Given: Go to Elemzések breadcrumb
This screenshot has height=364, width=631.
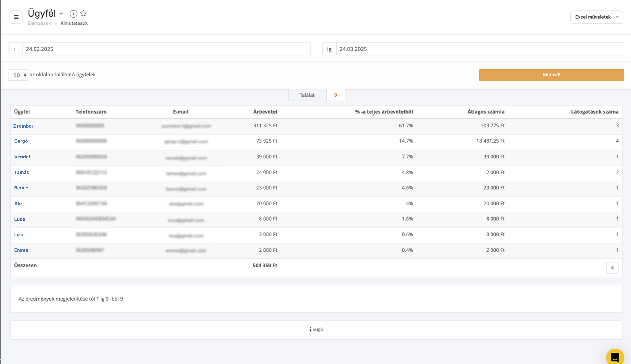Looking at the screenshot, I should (x=39, y=23).
